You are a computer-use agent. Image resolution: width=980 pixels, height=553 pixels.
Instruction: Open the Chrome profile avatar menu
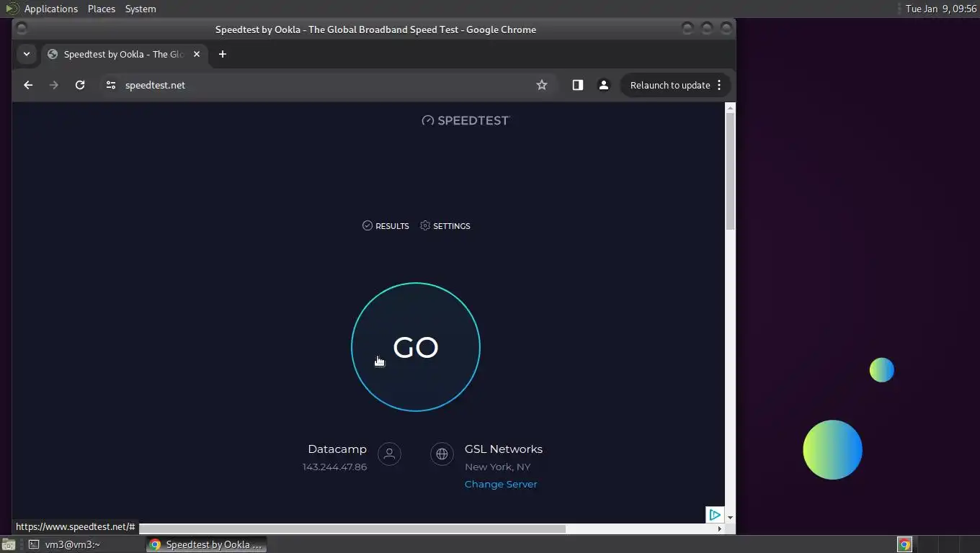[x=604, y=85]
